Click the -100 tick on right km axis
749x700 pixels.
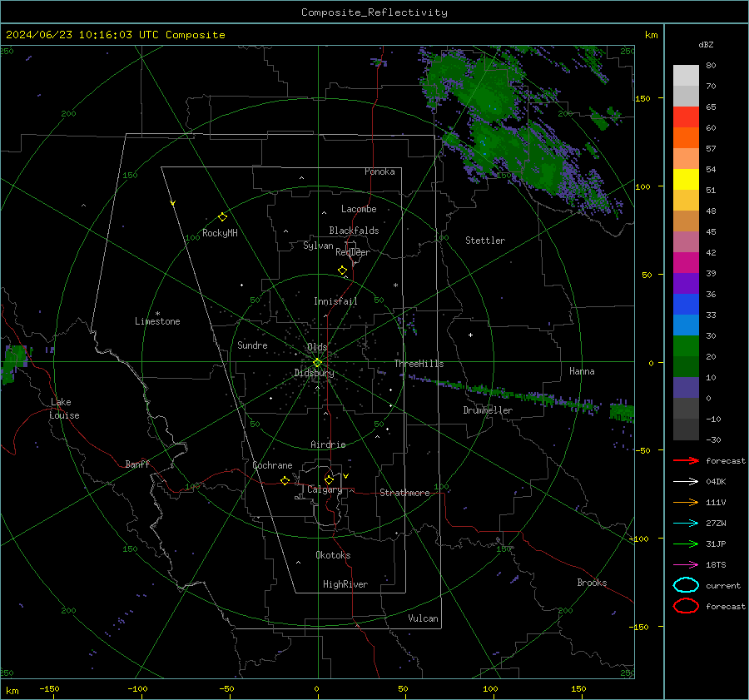pyautogui.click(x=639, y=539)
